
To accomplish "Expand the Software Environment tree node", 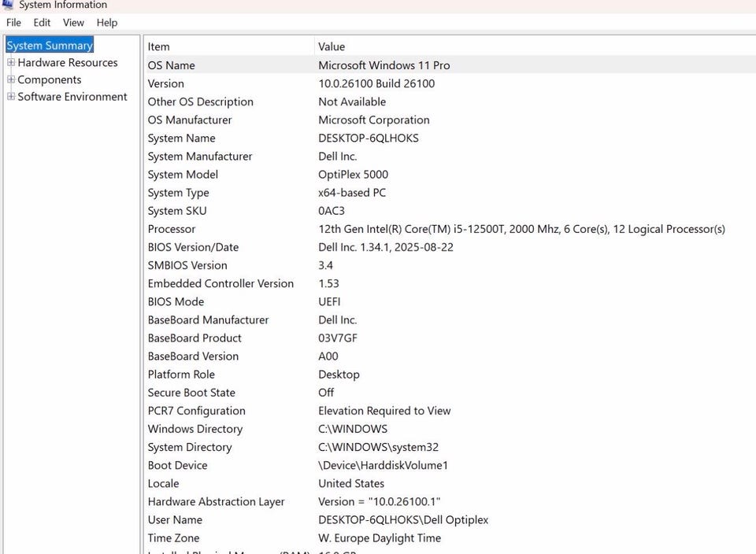I will 11,97.
